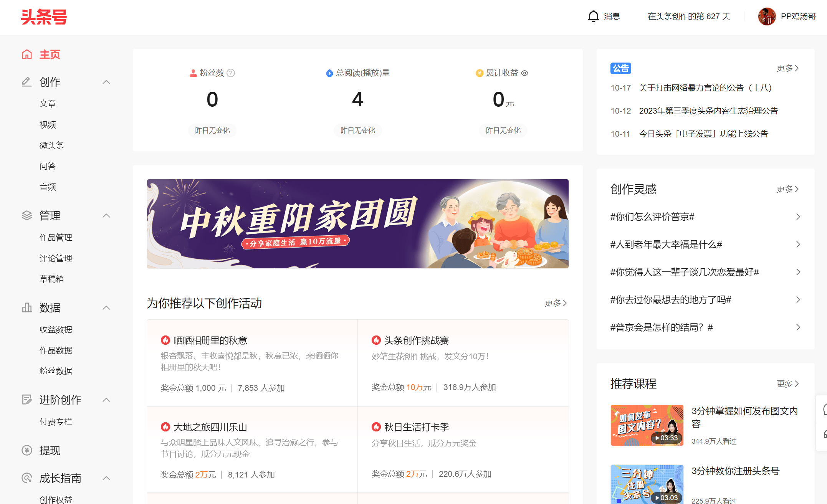827x504 pixels.
Task: Open 作品数据 in the sidebar
Action: coord(56,350)
